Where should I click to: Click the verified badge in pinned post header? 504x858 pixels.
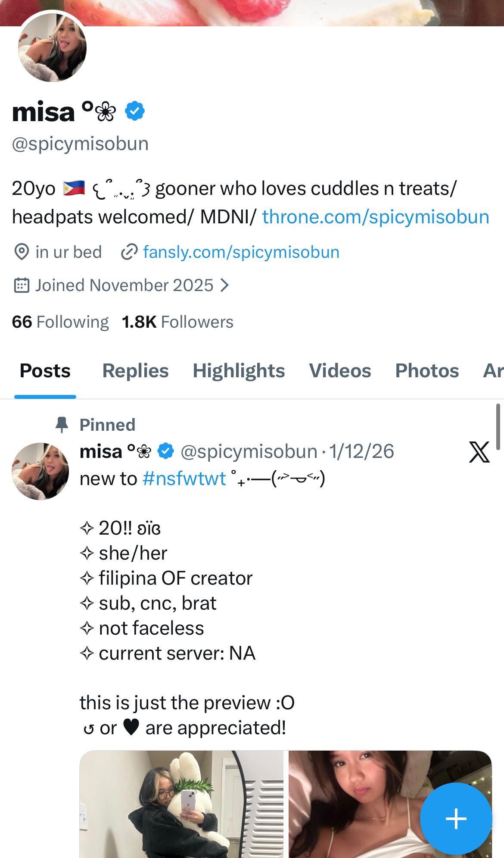tap(166, 451)
